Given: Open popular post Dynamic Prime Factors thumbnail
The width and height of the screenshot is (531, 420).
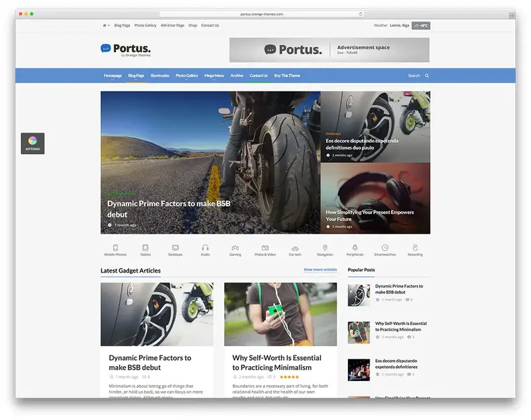Looking at the screenshot, I should pos(359,295).
